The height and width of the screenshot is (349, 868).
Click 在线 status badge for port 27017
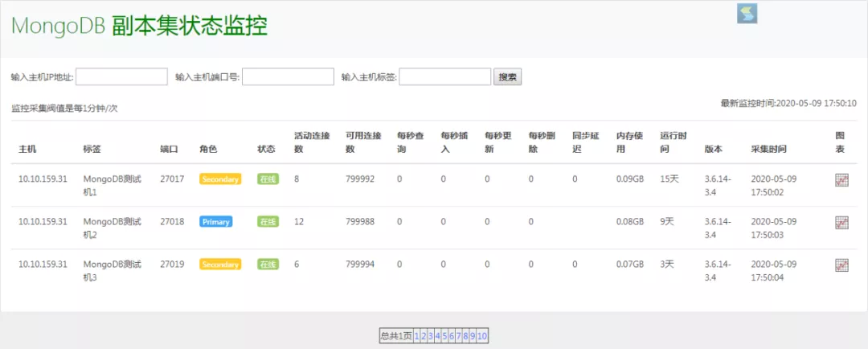[x=268, y=179]
